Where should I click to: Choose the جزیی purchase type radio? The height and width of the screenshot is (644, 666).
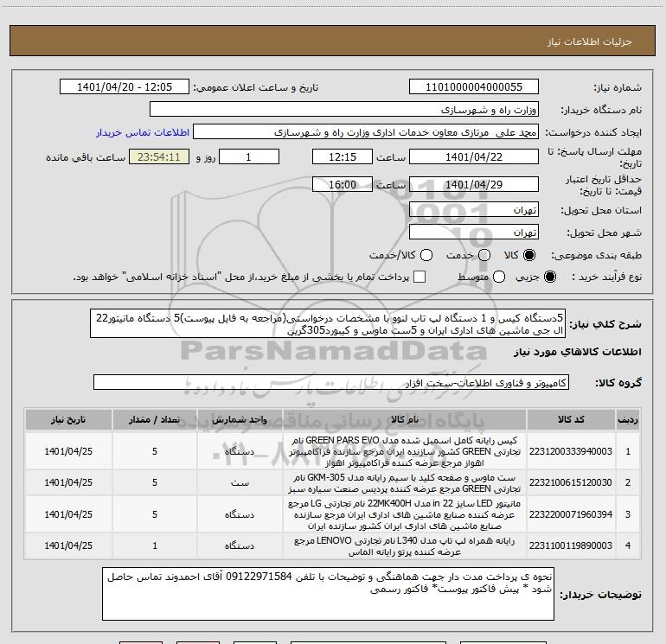(x=549, y=277)
